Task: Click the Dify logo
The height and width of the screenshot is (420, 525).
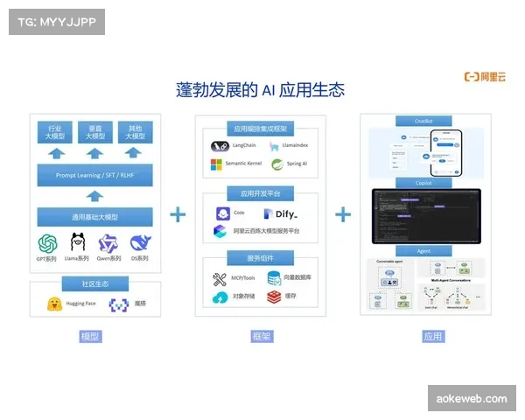Action: tap(281, 213)
